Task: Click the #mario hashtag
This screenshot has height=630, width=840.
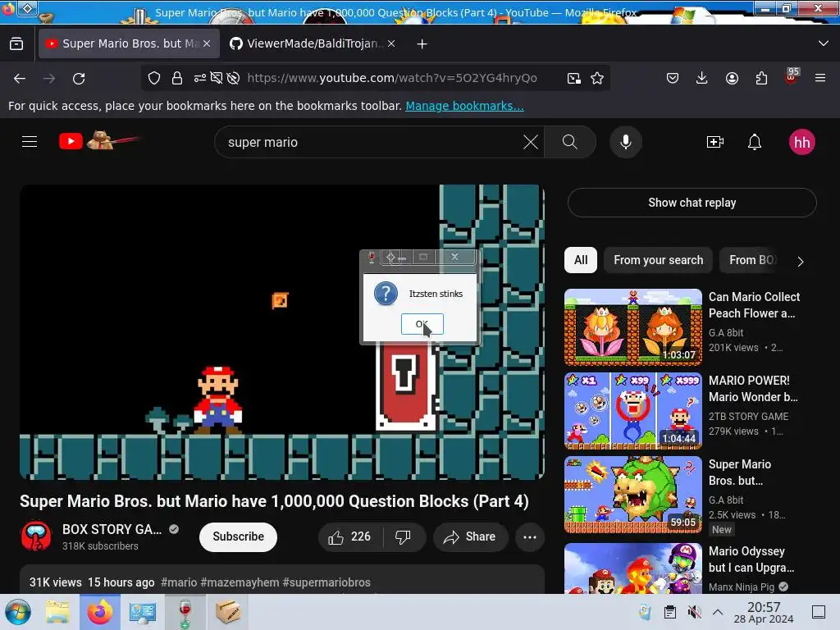Action: pyautogui.click(x=179, y=582)
